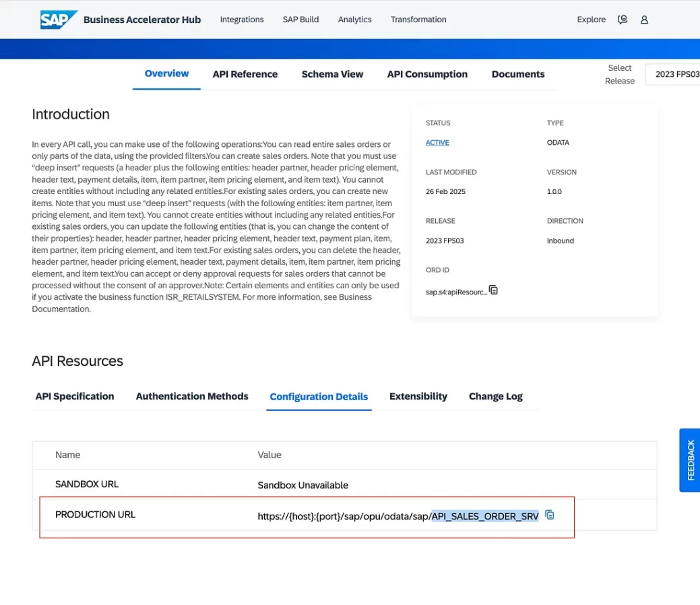700x605 pixels.
Task: Show the Authentication Methods tab
Action: pos(192,396)
